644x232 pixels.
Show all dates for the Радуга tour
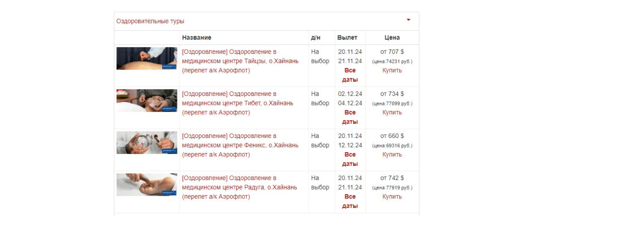pyautogui.click(x=350, y=201)
